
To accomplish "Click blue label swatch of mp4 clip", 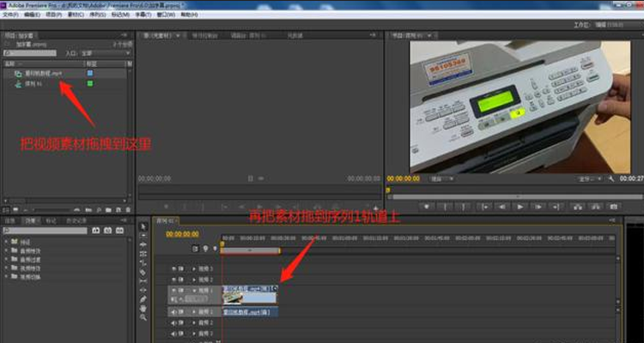I will coord(89,74).
